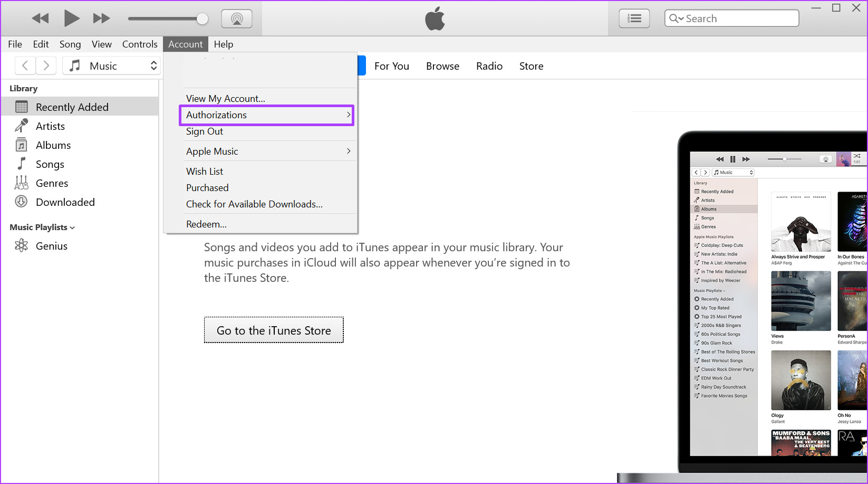Click the Genius atom icon
The image size is (868, 484).
point(21,245)
